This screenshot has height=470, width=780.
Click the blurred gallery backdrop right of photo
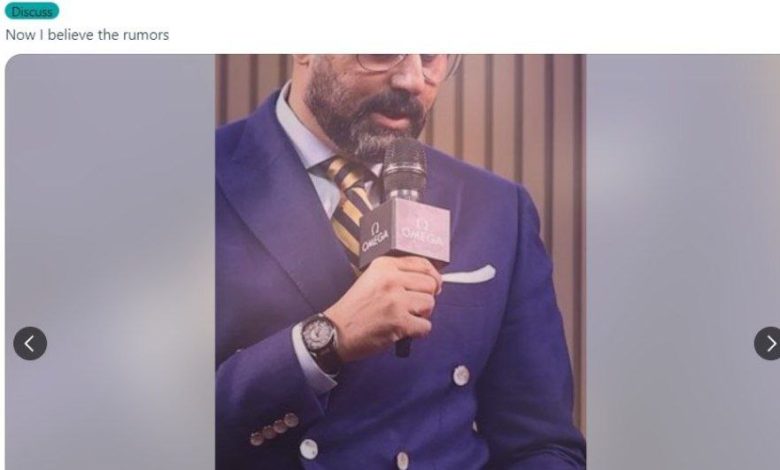683,262
